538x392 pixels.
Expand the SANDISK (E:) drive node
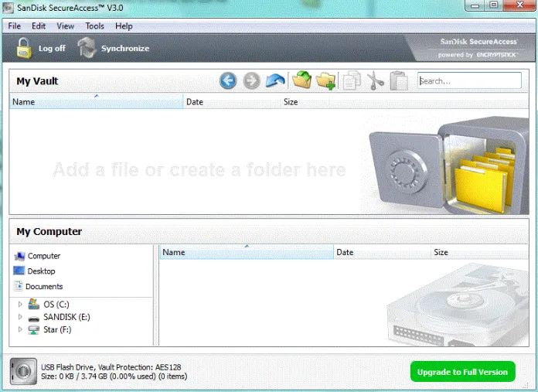click(x=20, y=317)
